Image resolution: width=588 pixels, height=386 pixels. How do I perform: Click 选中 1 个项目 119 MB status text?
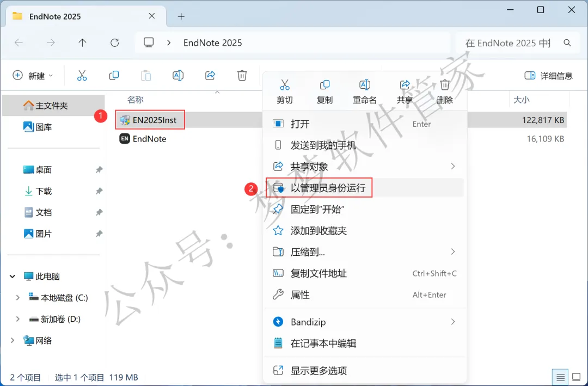(x=96, y=377)
